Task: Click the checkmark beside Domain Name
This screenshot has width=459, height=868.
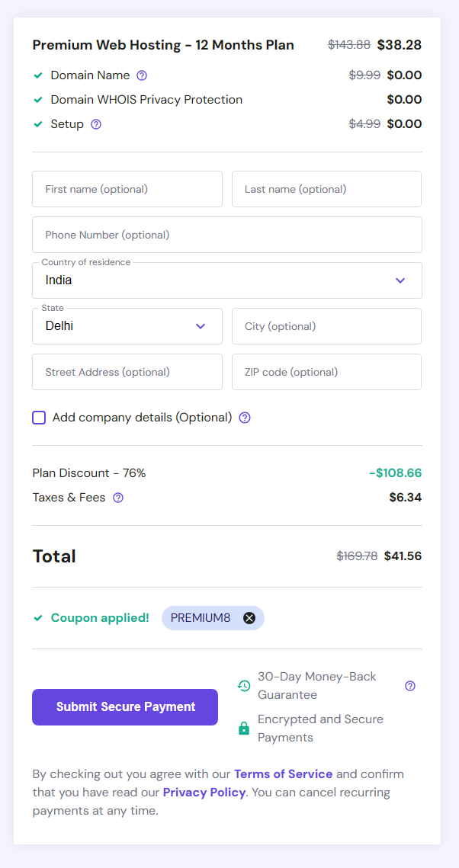Action: pyautogui.click(x=37, y=75)
